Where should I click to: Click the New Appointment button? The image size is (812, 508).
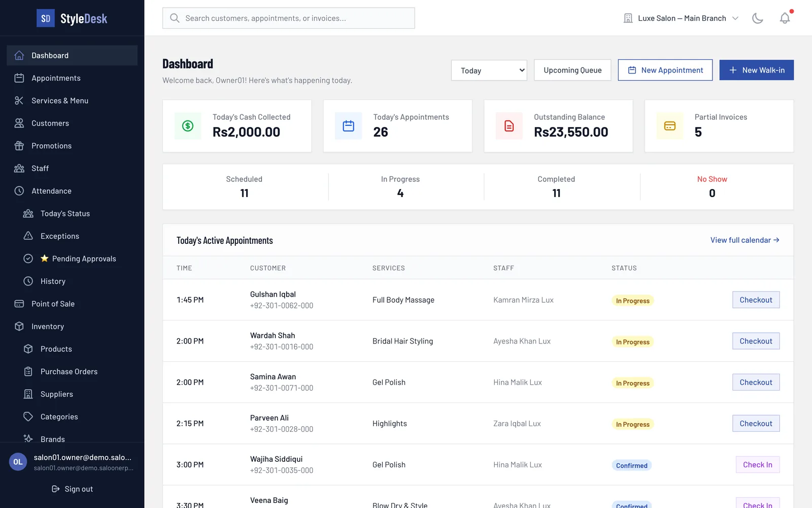(x=665, y=70)
